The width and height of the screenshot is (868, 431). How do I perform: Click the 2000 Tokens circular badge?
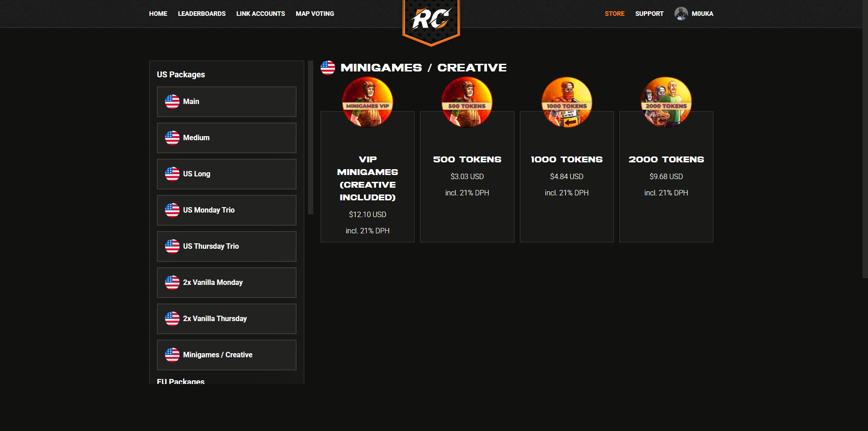pos(665,102)
